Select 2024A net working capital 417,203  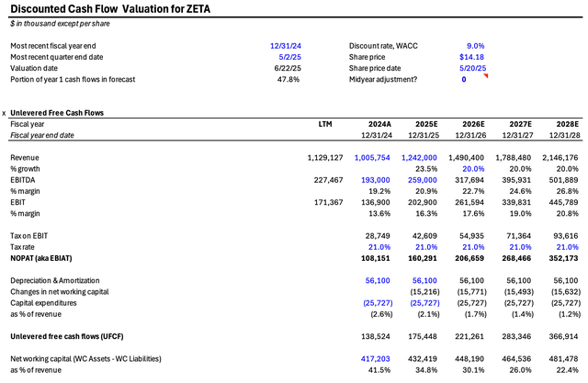376,359
